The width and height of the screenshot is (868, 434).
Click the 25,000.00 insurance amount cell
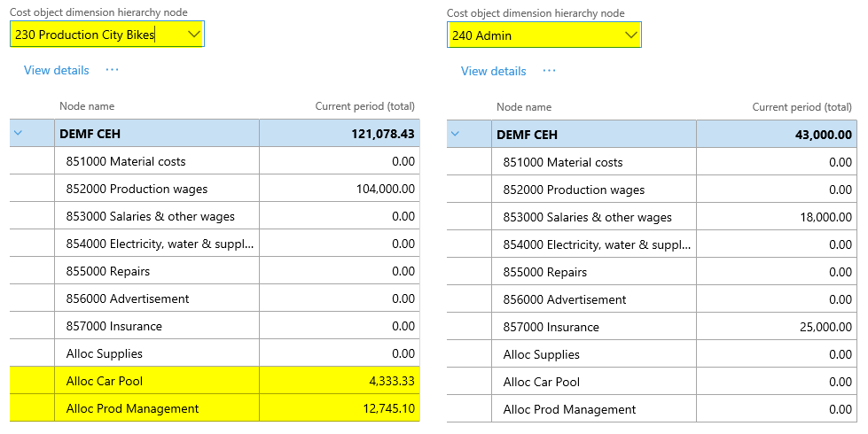(825, 327)
